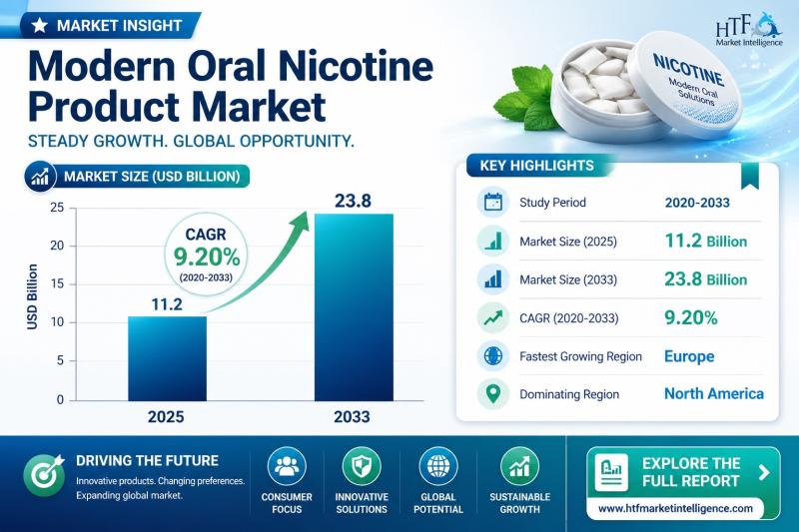This screenshot has height=532, width=799.
Task: Open the www.htfmarketintelligence.com link
Action: 674,508
